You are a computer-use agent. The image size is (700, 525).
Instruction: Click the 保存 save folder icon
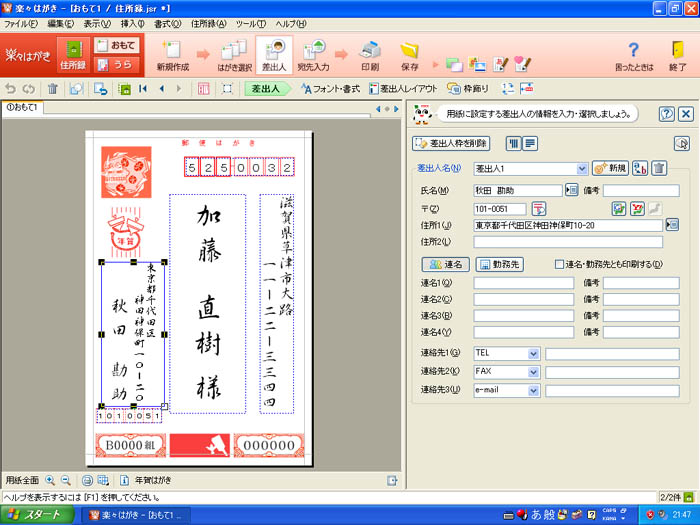coord(409,56)
